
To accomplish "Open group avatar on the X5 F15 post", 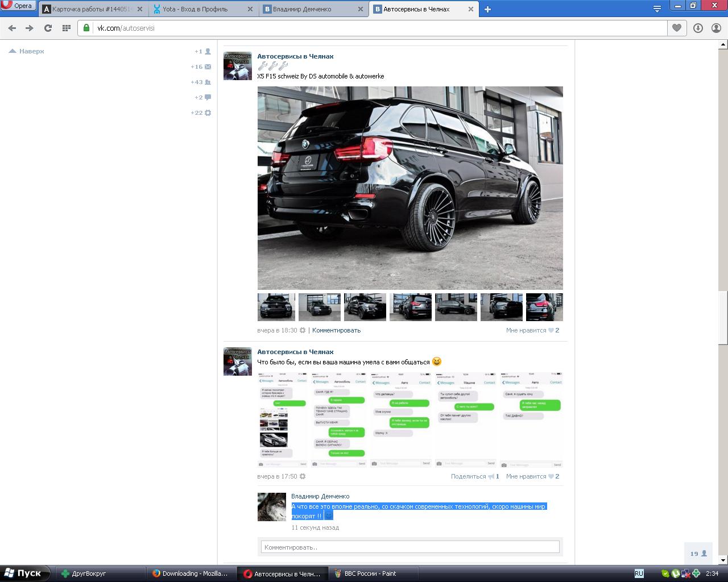I will pos(238,66).
